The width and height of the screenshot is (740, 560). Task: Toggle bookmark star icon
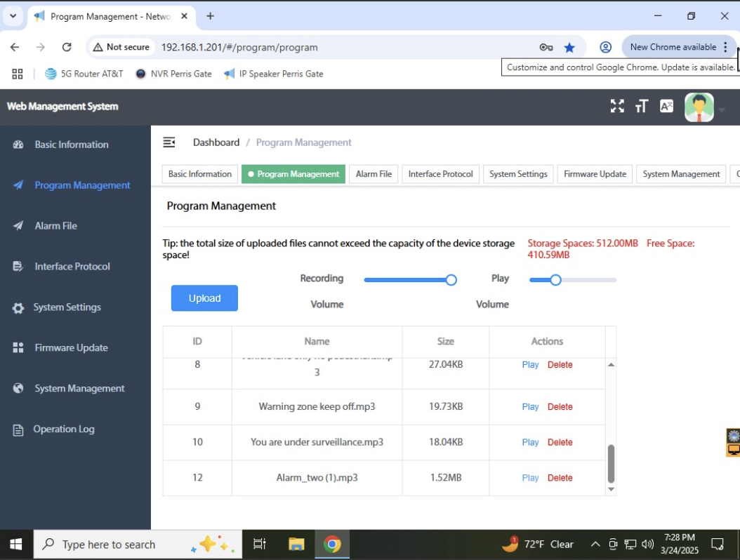[x=569, y=47]
